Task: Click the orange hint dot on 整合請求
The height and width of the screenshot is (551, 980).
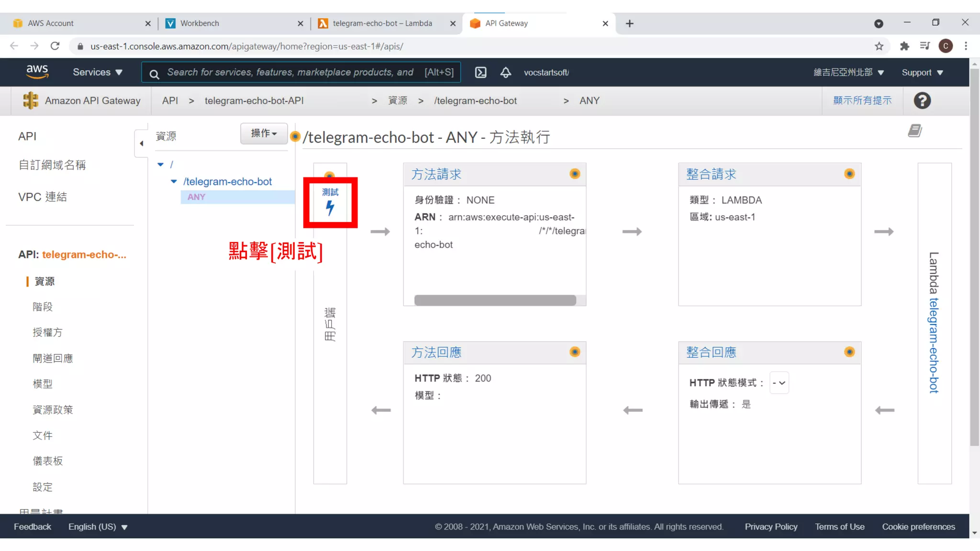Action: [849, 174]
